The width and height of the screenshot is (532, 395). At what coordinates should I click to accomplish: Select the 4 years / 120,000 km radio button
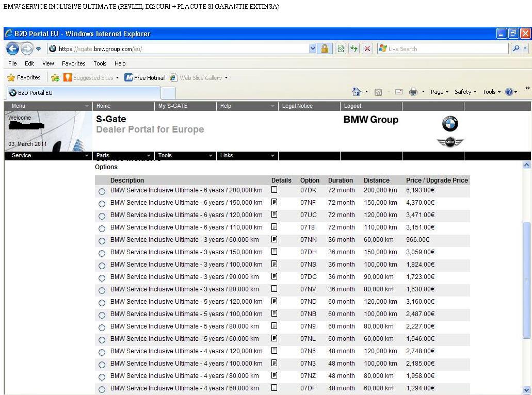click(x=102, y=352)
